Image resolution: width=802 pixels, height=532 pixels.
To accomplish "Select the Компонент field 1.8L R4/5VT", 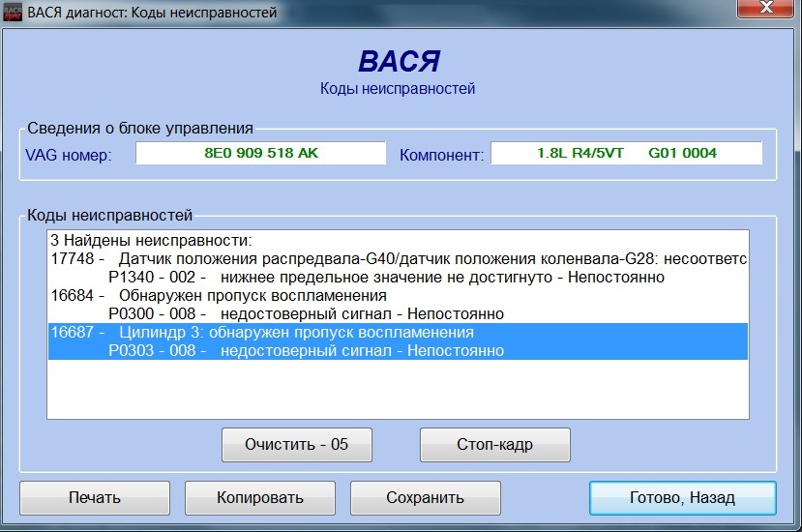I will click(x=627, y=153).
